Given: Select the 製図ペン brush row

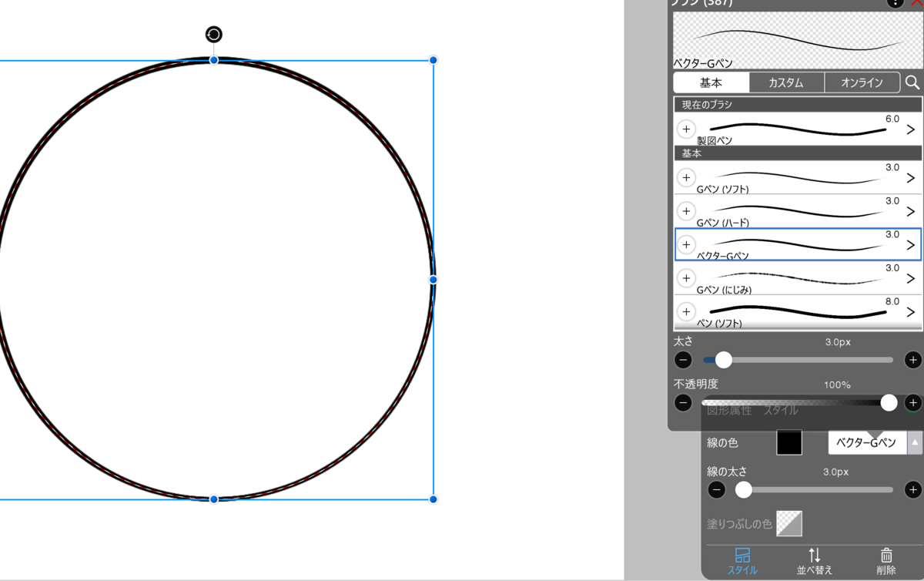Looking at the screenshot, I should (798, 129).
